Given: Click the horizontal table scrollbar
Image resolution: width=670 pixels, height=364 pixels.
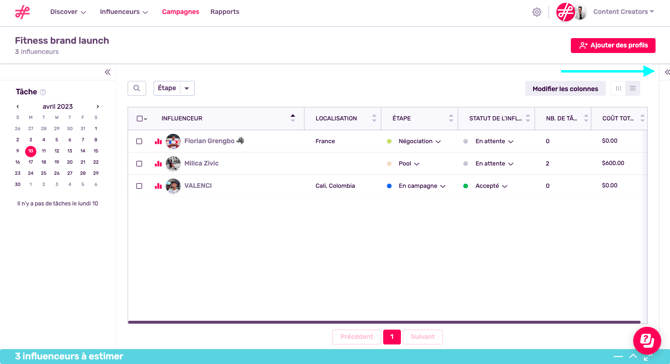Looking at the screenshot, I should (384, 322).
